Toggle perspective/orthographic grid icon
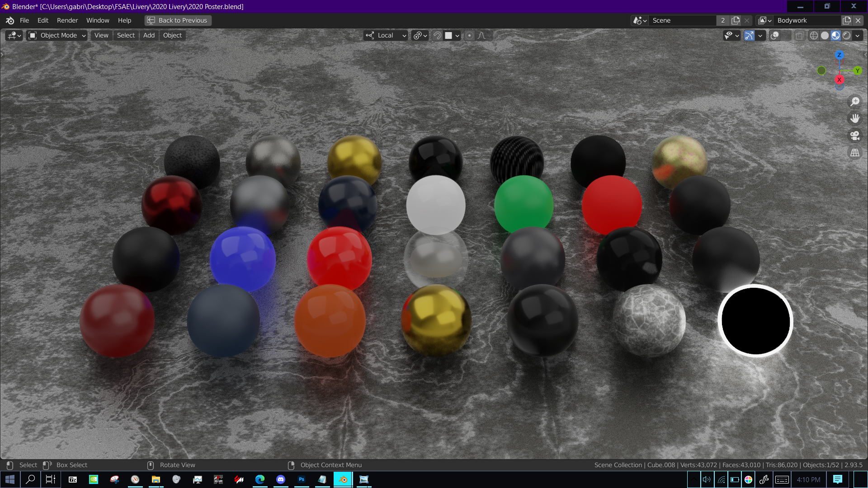The width and height of the screenshot is (868, 488). click(855, 153)
